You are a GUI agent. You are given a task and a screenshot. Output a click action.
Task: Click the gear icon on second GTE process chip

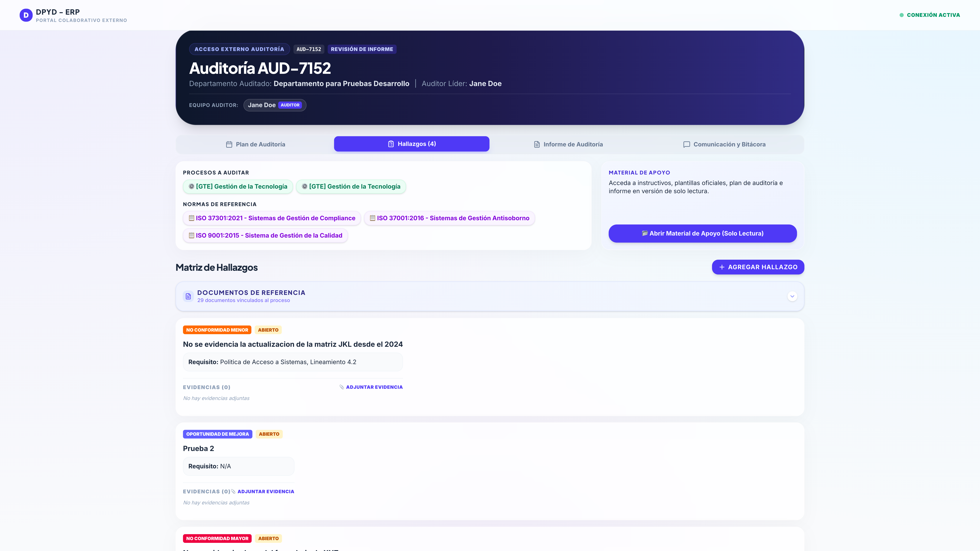click(x=304, y=186)
